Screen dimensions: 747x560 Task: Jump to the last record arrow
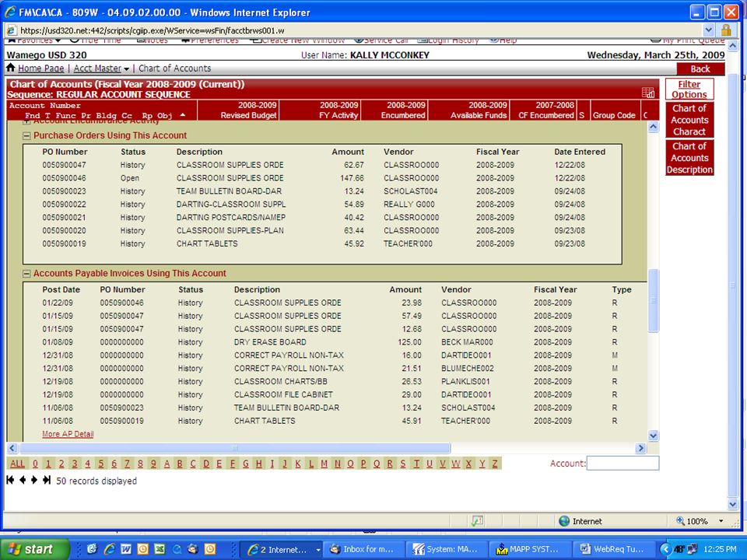click(46, 480)
